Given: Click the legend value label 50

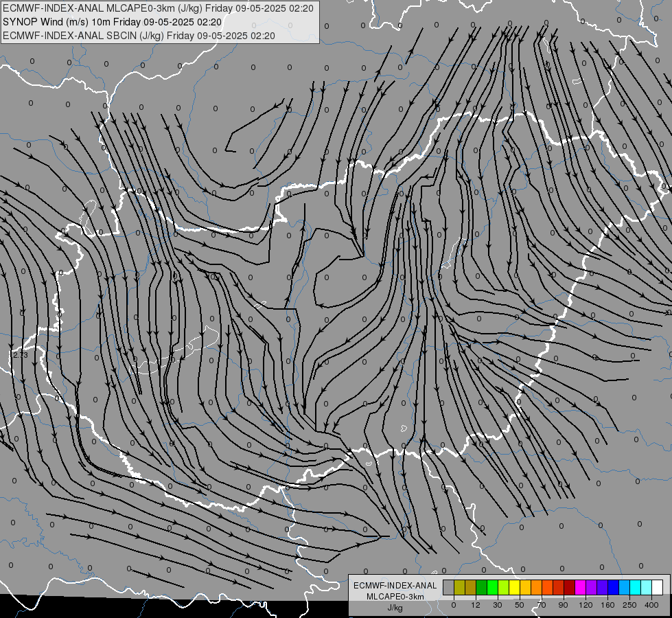Looking at the screenshot, I should [x=520, y=605].
